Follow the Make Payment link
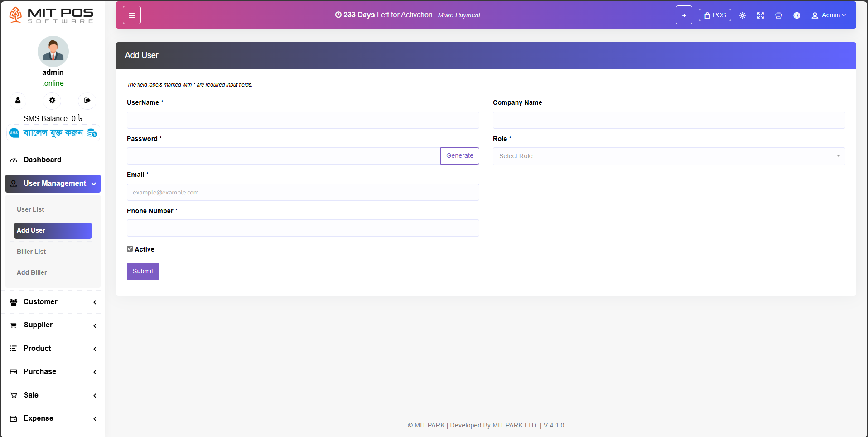Viewport: 868px width, 437px height. [x=459, y=15]
